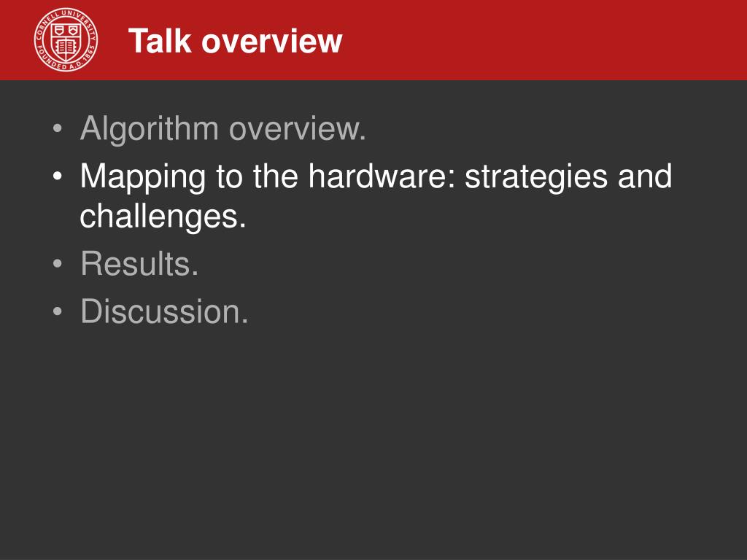This screenshot has height=560, width=747.
Task: Select the 'Results.' bullet text
Action: click(x=139, y=263)
